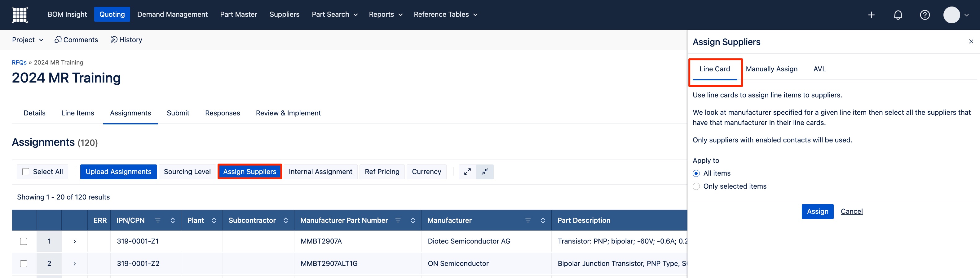Image resolution: width=980 pixels, height=278 pixels.
Task: Expand row 2 details chevron
Action: click(x=75, y=263)
